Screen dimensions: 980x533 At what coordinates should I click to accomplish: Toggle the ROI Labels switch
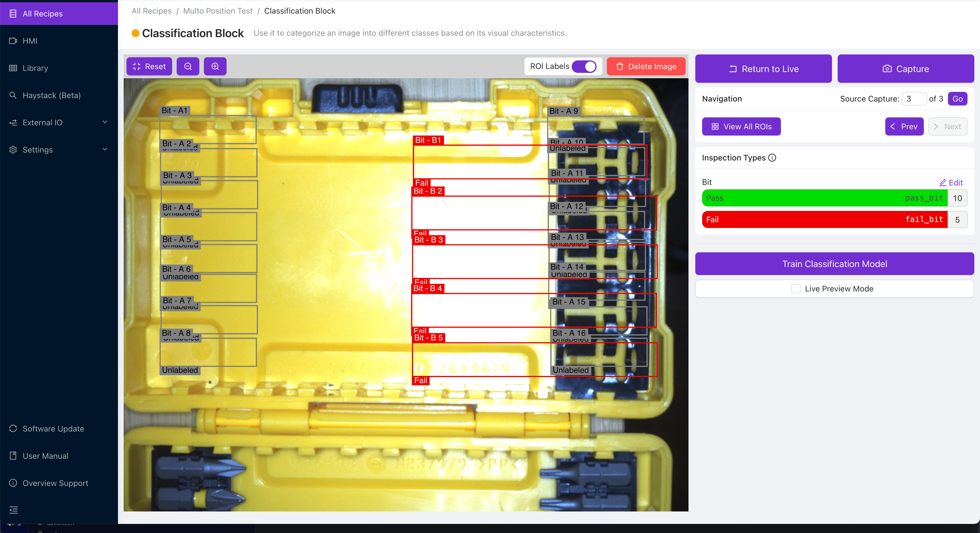click(584, 67)
